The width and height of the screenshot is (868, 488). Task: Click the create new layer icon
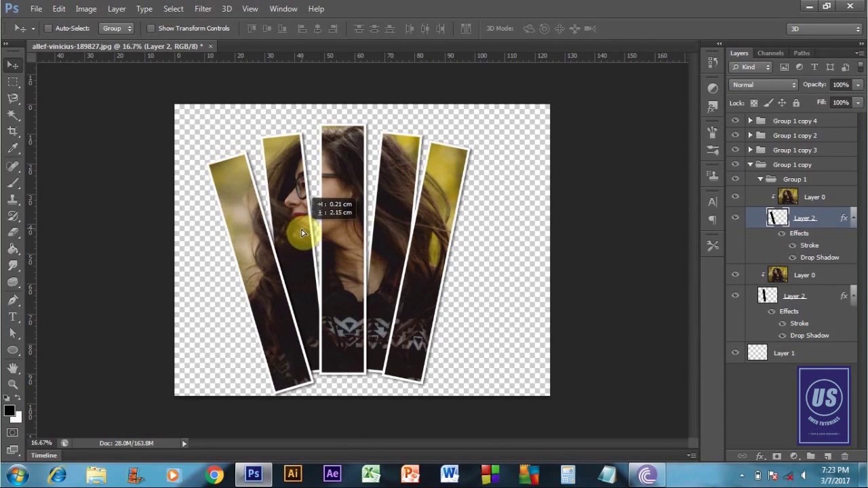(x=828, y=456)
